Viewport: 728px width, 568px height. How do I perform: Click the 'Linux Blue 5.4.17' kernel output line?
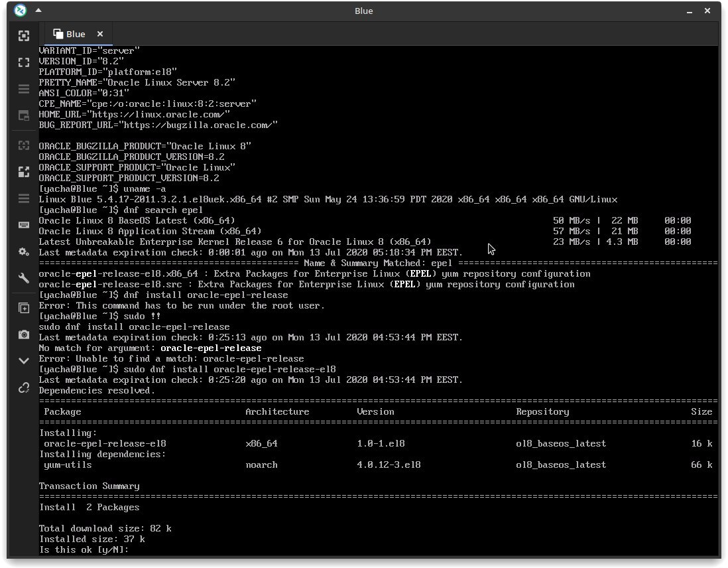[328, 200]
